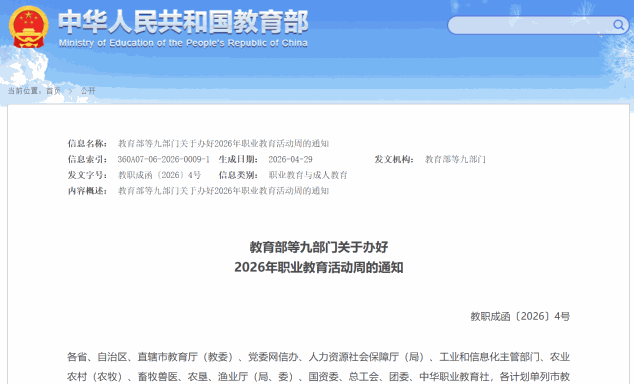Click heading line 教育部等九部门关于办好

pos(319,247)
